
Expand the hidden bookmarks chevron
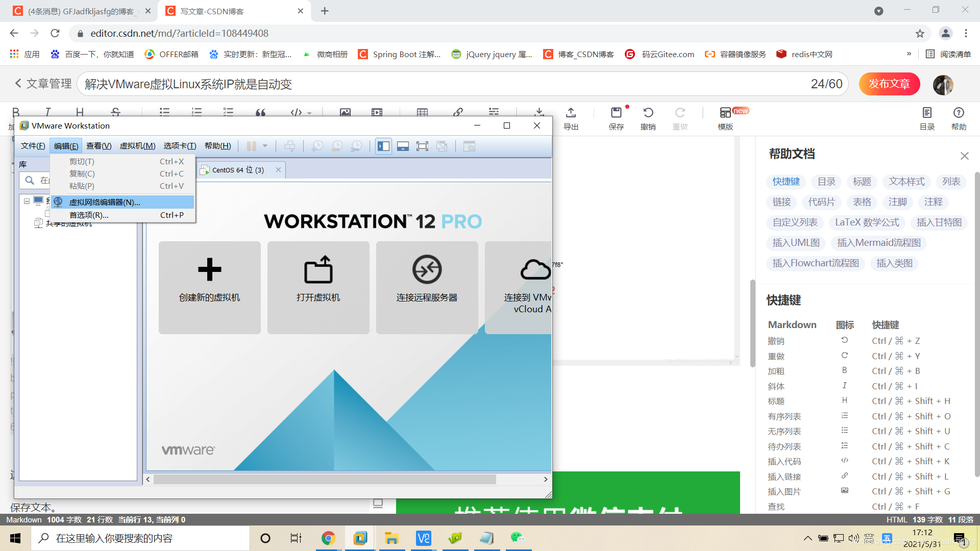pos(909,54)
